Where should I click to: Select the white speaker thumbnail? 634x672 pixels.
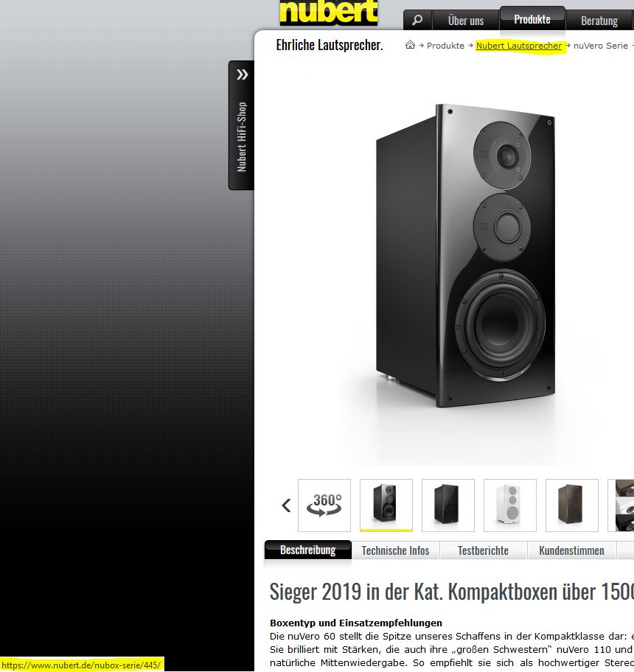point(510,505)
